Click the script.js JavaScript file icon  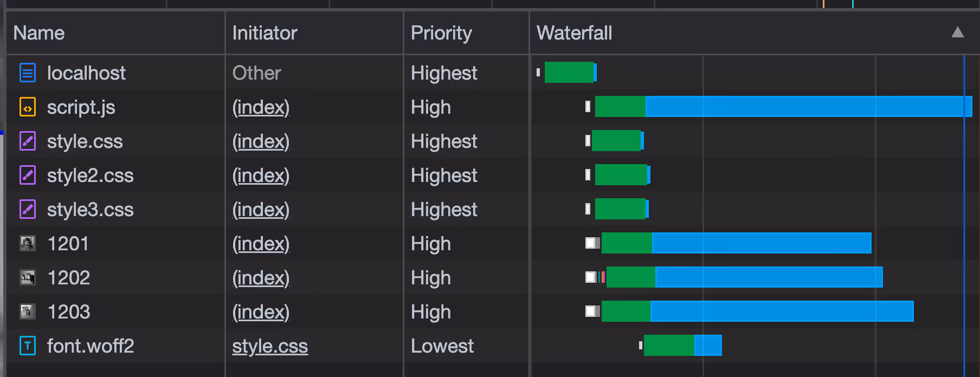28,107
